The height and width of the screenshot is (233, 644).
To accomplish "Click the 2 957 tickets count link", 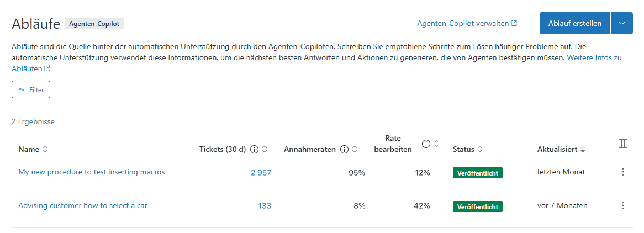I will point(261,172).
